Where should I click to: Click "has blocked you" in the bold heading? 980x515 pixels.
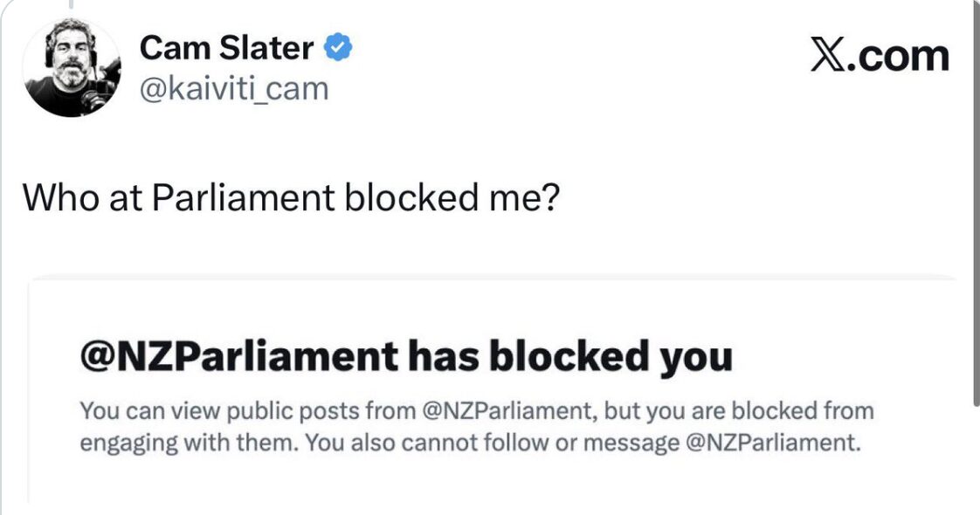pyautogui.click(x=564, y=356)
